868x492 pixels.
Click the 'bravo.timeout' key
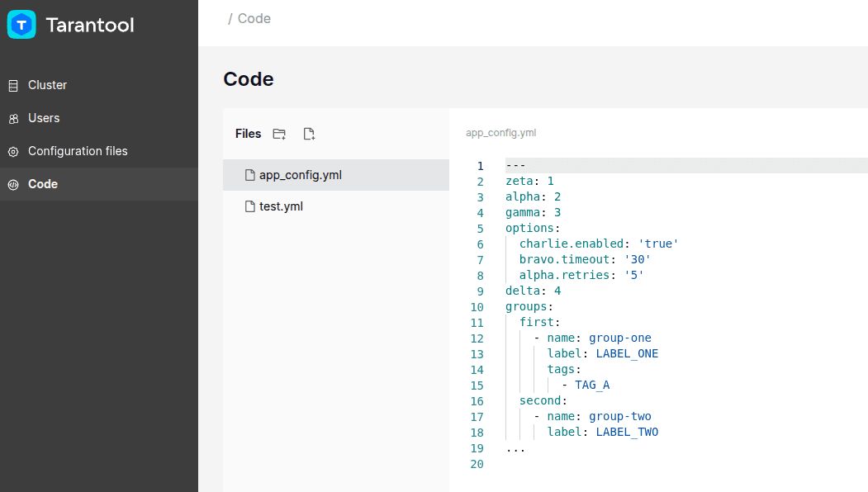click(564, 259)
